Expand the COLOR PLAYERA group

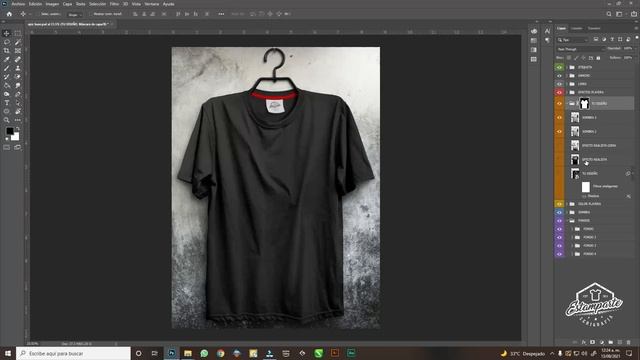(567, 204)
